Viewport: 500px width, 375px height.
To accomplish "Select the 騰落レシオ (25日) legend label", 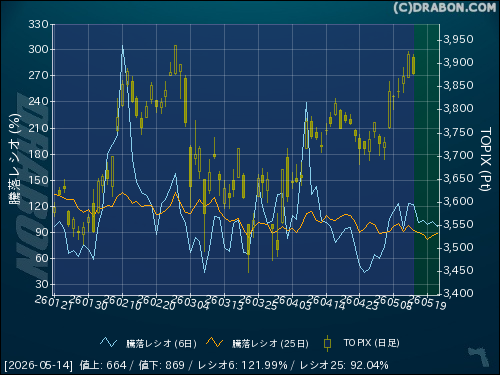I will 270,343.
